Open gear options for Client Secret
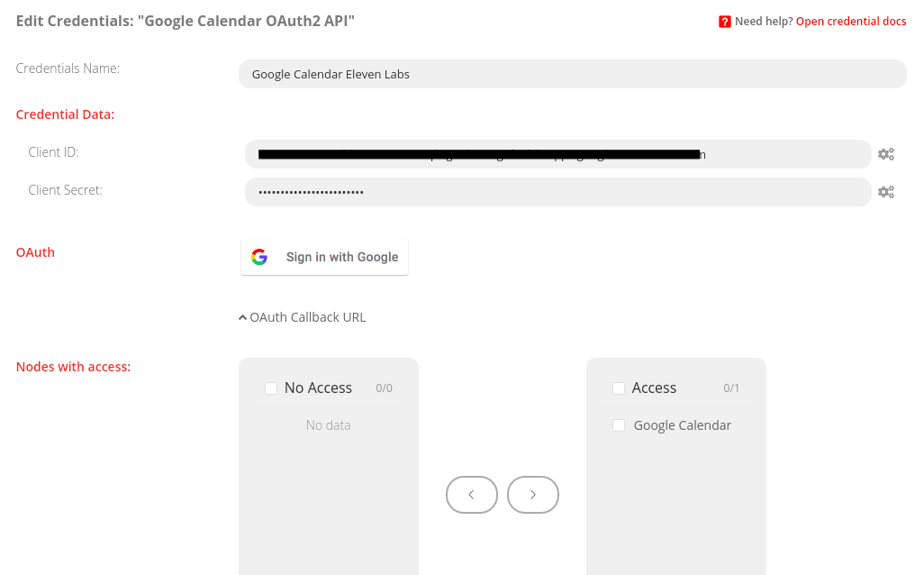 pos(886,192)
